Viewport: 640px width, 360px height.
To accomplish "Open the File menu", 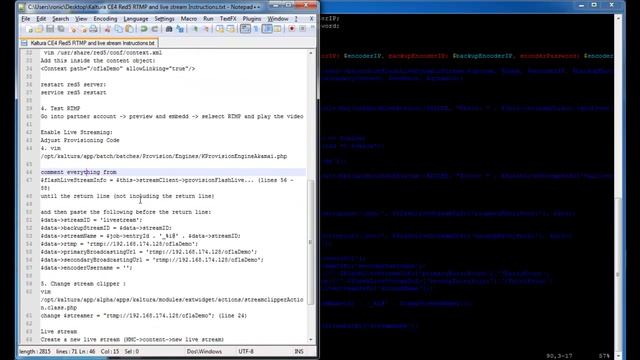I will pos(26,19).
